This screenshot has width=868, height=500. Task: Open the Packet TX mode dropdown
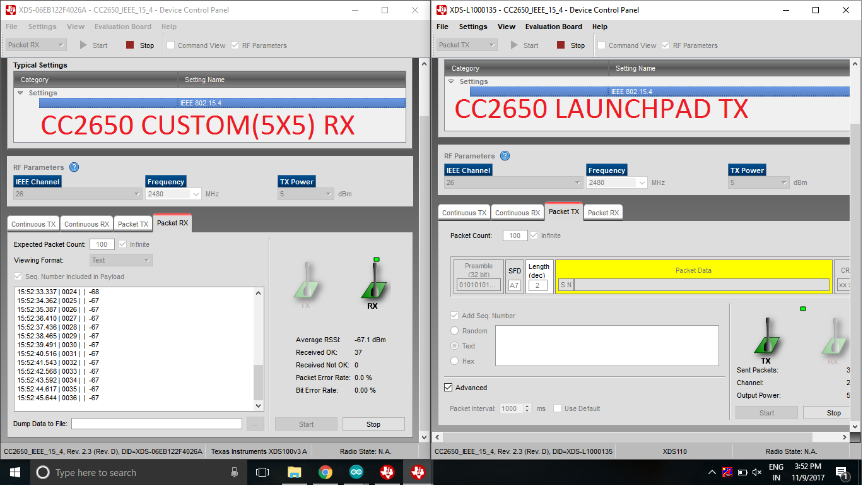(467, 45)
